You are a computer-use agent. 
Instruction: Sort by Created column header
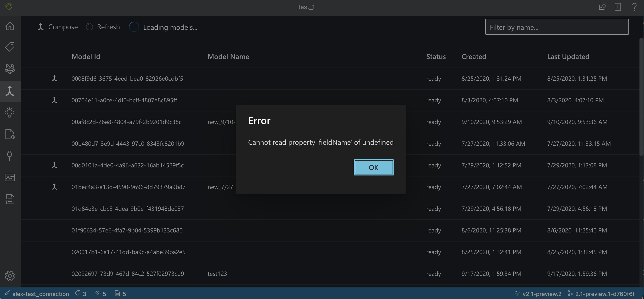(x=474, y=56)
